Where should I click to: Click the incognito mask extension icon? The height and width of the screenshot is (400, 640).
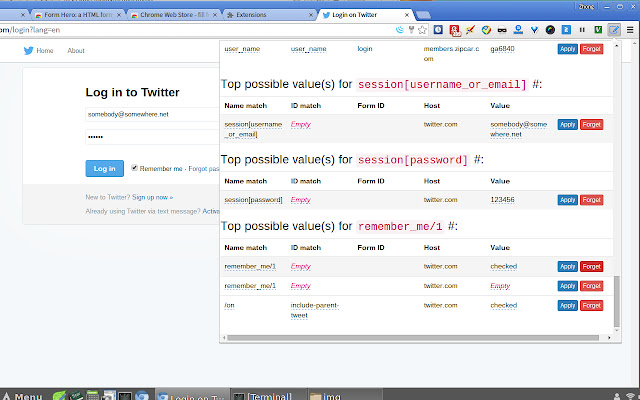(x=502, y=30)
